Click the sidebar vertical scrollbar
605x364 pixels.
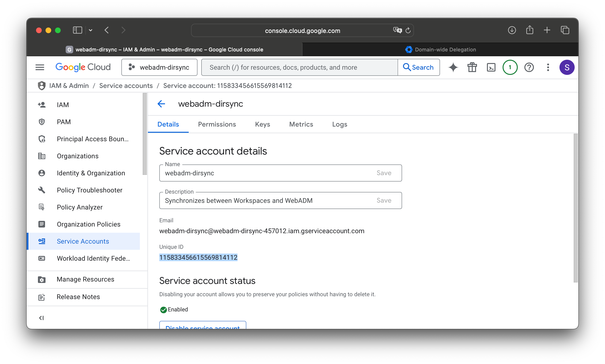click(145, 134)
